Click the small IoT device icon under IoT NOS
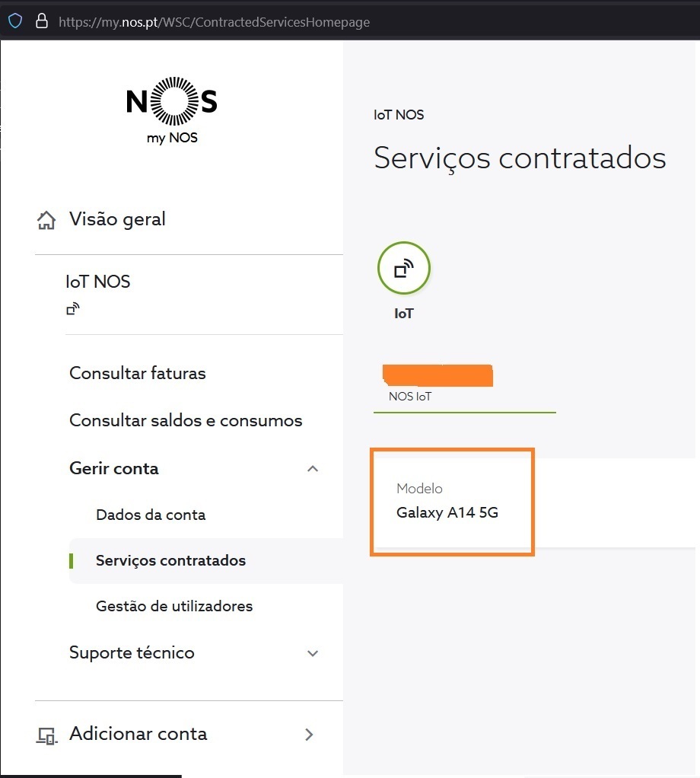The height and width of the screenshot is (778, 700). tap(73, 308)
